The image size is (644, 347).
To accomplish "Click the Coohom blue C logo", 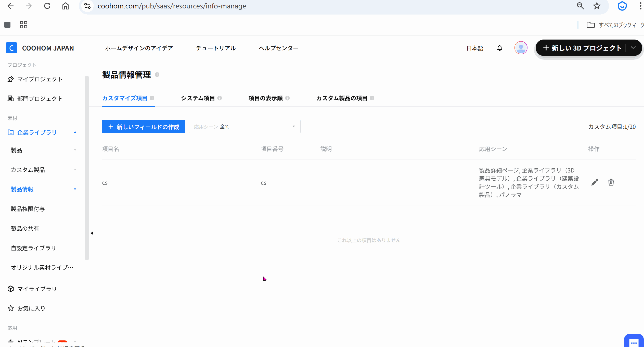I will [x=11, y=48].
